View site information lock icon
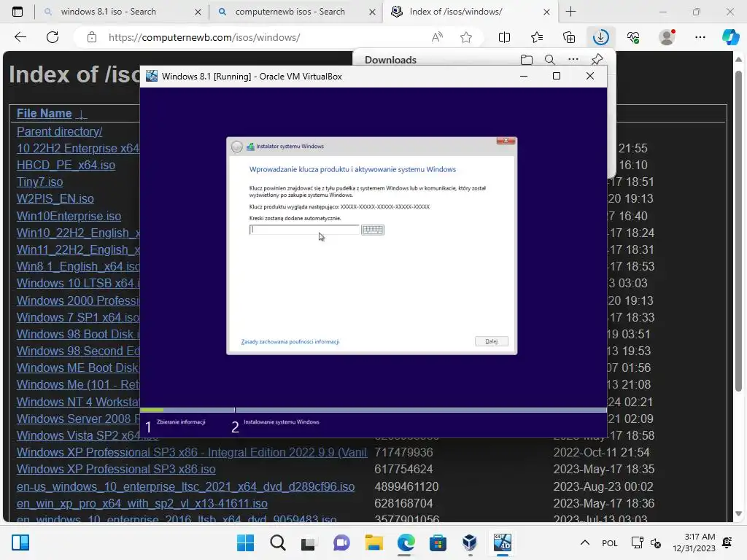The height and width of the screenshot is (560, 747). [92, 37]
